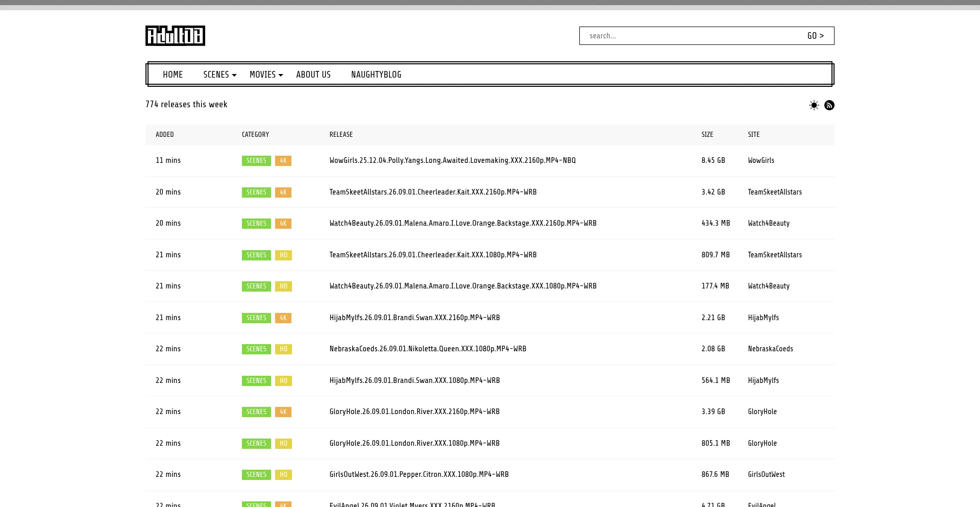Click the SCENES tag in the WowGirls row
Screen dimensions: 980x507
pyautogui.click(x=256, y=161)
